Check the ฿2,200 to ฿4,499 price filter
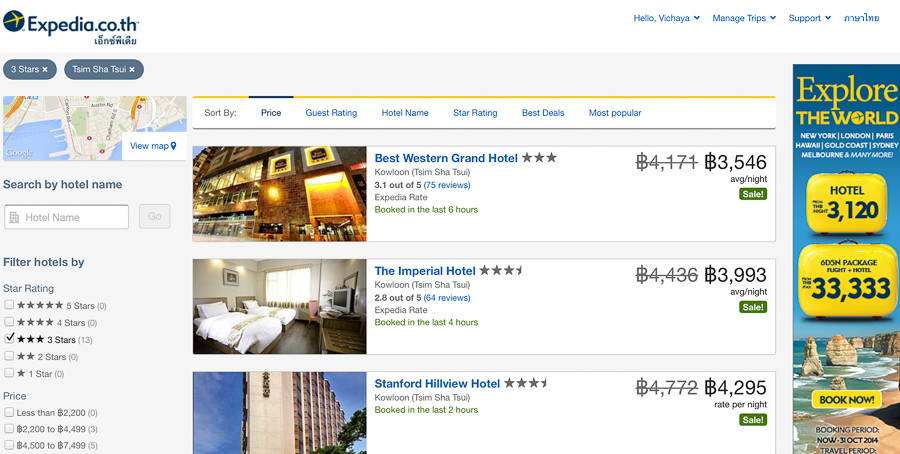The image size is (900, 454). click(x=9, y=429)
